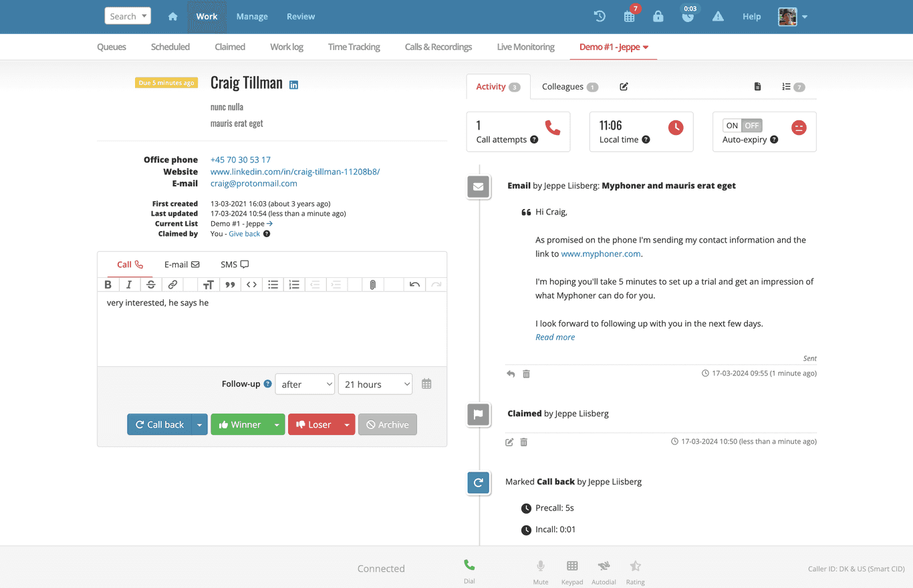Open the SMS tab
913x588 pixels.
coord(235,265)
